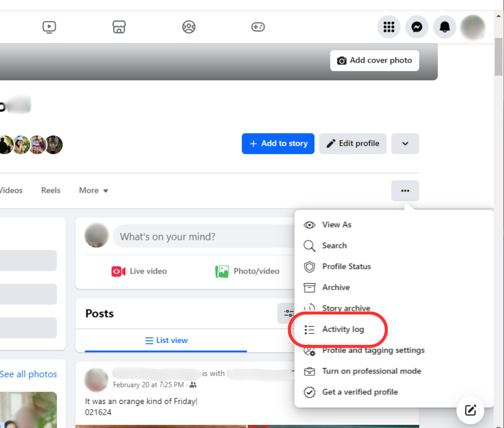Open the Groups icon in top bar
The image size is (504, 428).
coord(189,27)
